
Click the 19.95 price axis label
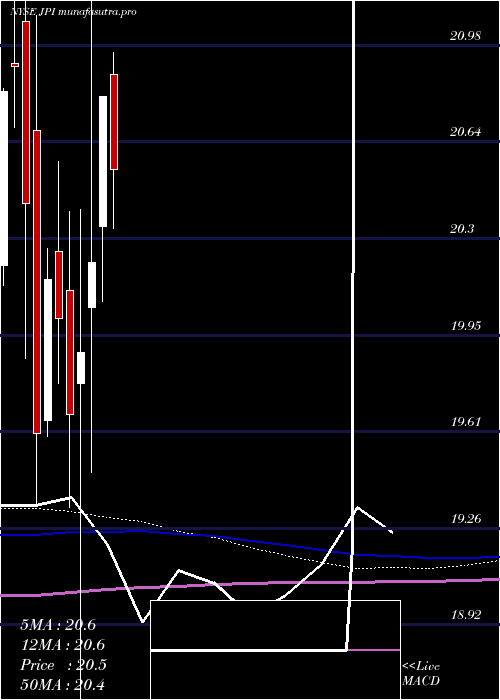point(466,325)
